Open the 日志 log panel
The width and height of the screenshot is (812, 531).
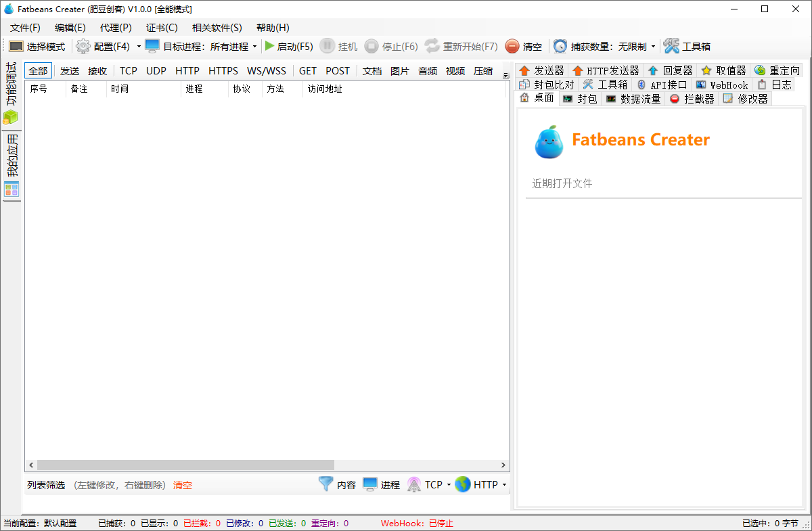(x=777, y=84)
